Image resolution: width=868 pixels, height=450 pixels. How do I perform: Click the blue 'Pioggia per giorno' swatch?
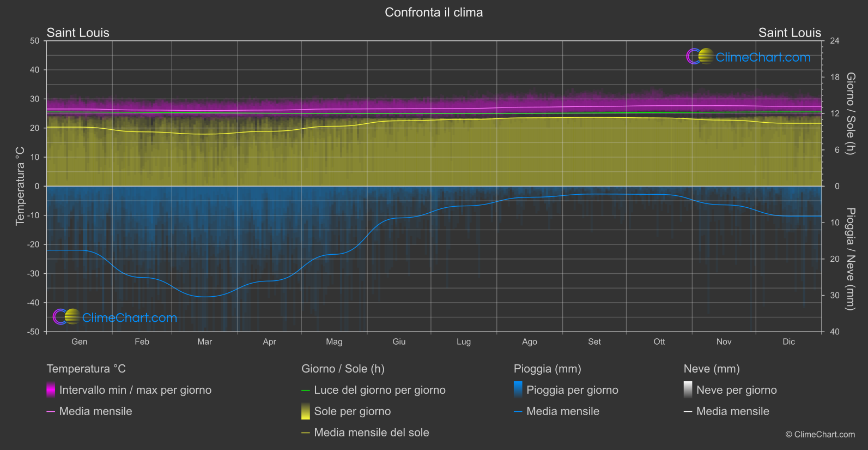point(518,389)
